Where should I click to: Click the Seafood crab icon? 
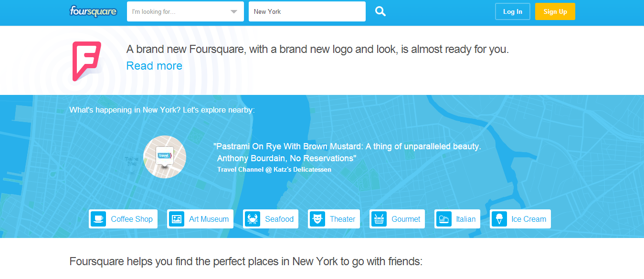pyautogui.click(x=253, y=219)
